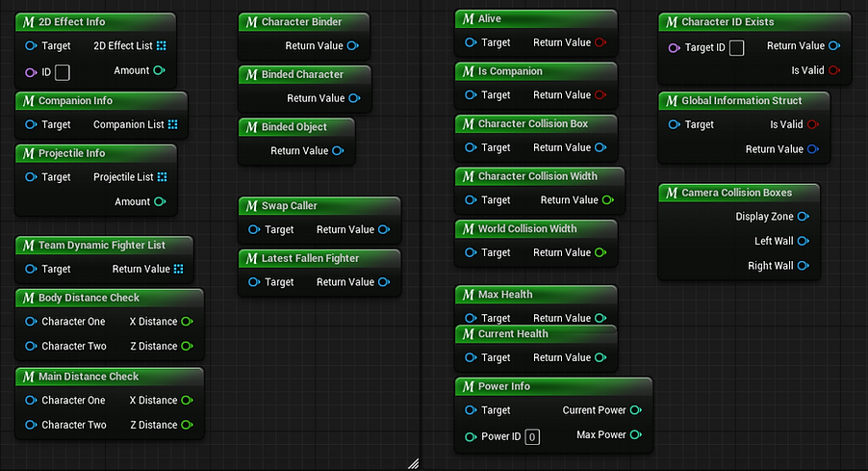Click the Projectile List array output pin

click(x=162, y=177)
